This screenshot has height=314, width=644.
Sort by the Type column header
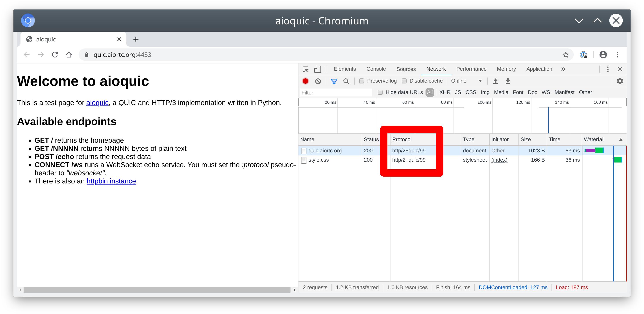(475, 140)
